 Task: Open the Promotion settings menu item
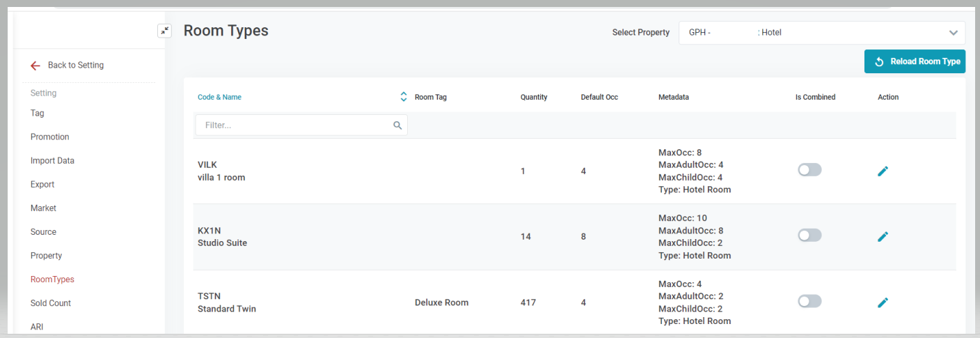coord(49,137)
